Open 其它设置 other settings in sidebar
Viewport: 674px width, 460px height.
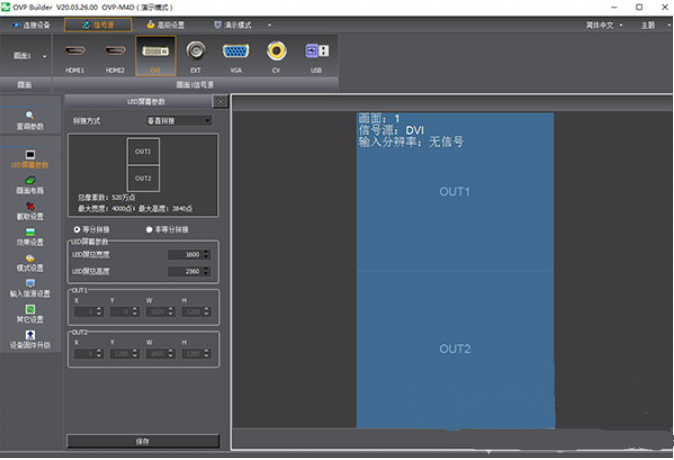click(30, 314)
